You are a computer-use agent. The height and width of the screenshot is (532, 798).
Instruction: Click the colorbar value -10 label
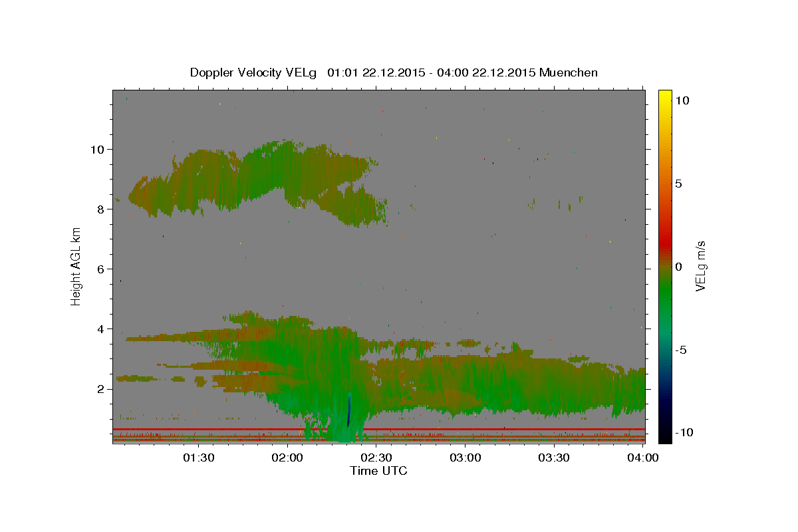pos(685,432)
